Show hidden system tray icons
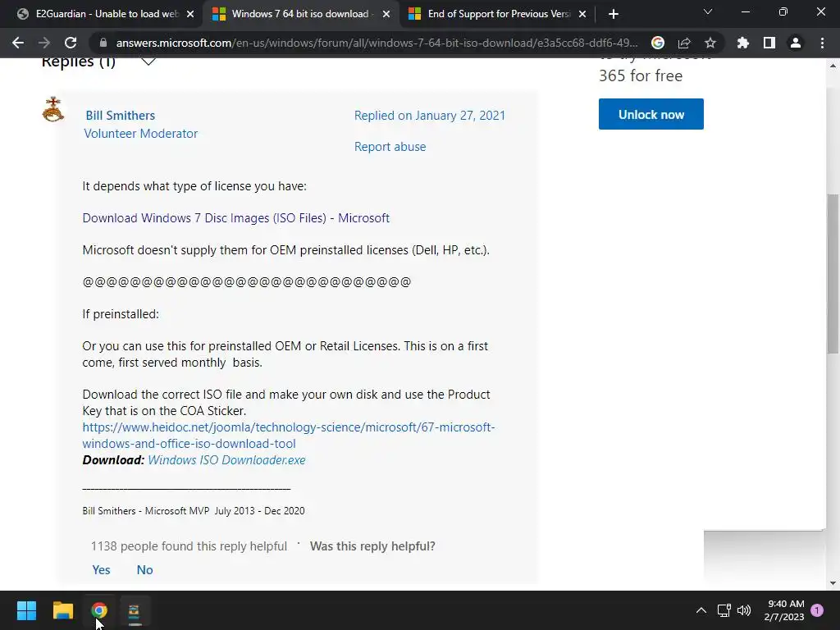The image size is (840, 630). pyautogui.click(x=701, y=610)
